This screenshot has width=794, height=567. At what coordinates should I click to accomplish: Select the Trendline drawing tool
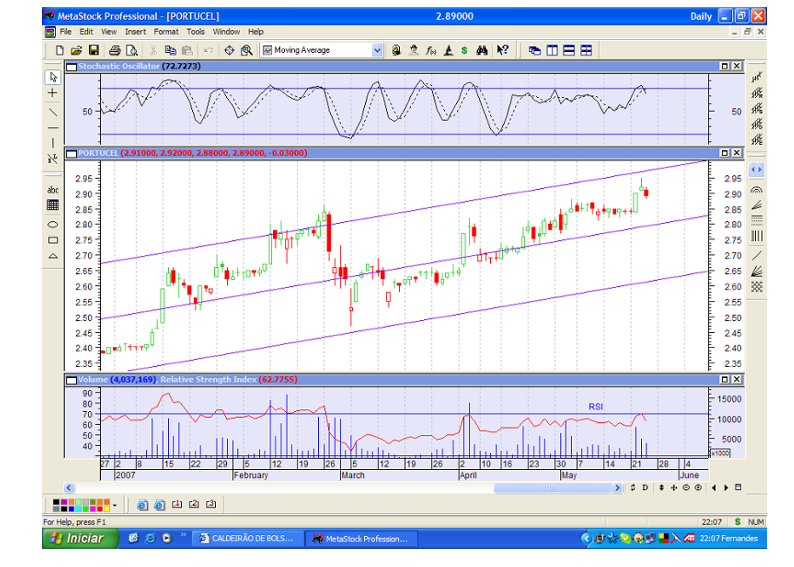[x=53, y=112]
